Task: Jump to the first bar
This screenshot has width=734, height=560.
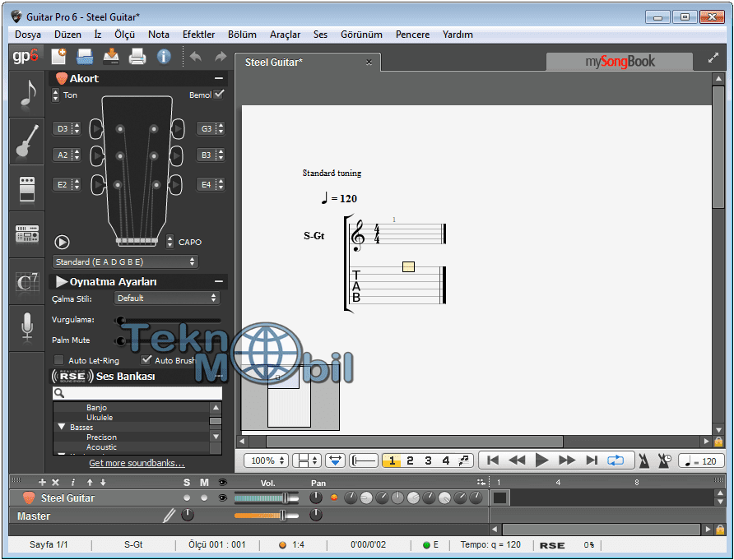Action: pyautogui.click(x=492, y=460)
